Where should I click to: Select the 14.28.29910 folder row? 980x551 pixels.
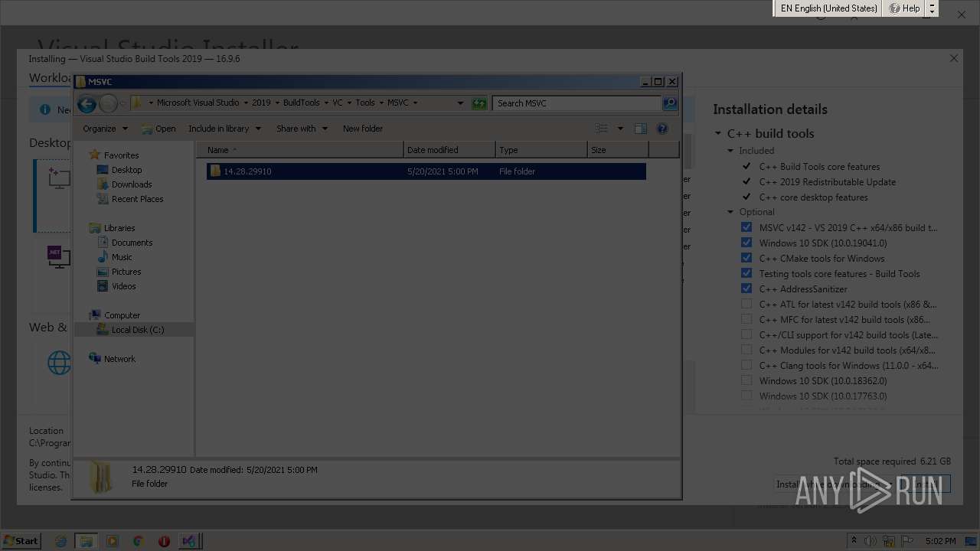(426, 171)
